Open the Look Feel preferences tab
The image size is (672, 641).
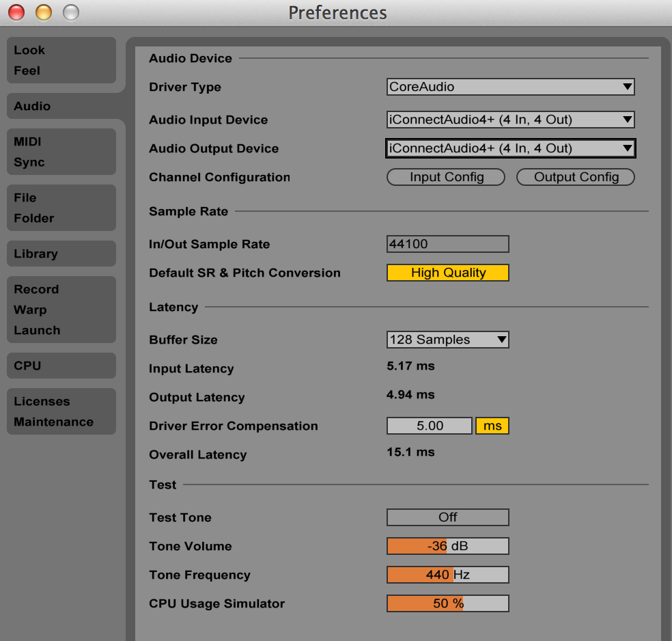point(61,60)
